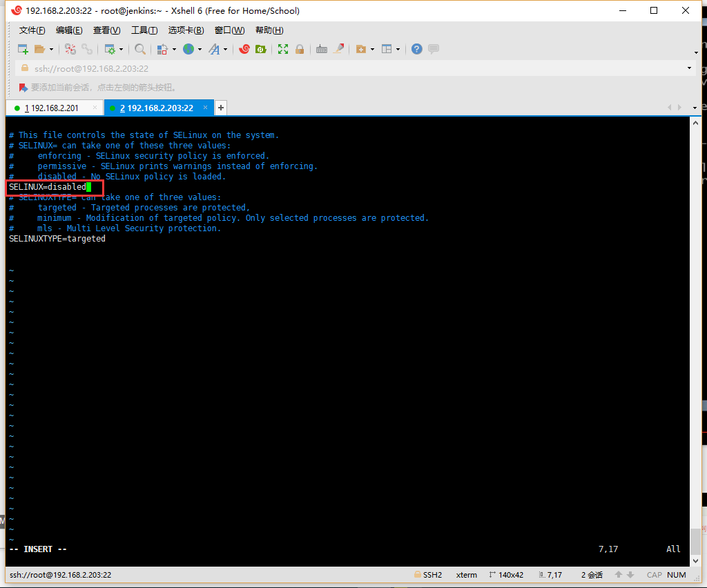Click the terminal scrollbar up arrow

pos(696,123)
